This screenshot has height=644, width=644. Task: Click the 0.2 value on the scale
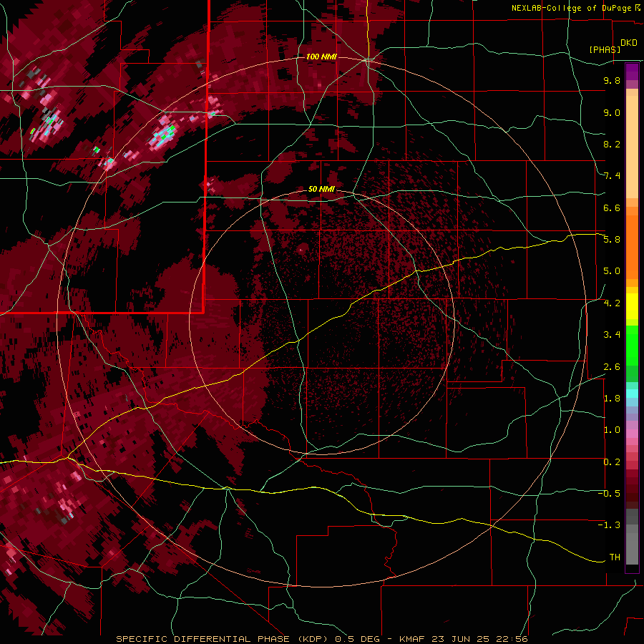point(612,462)
